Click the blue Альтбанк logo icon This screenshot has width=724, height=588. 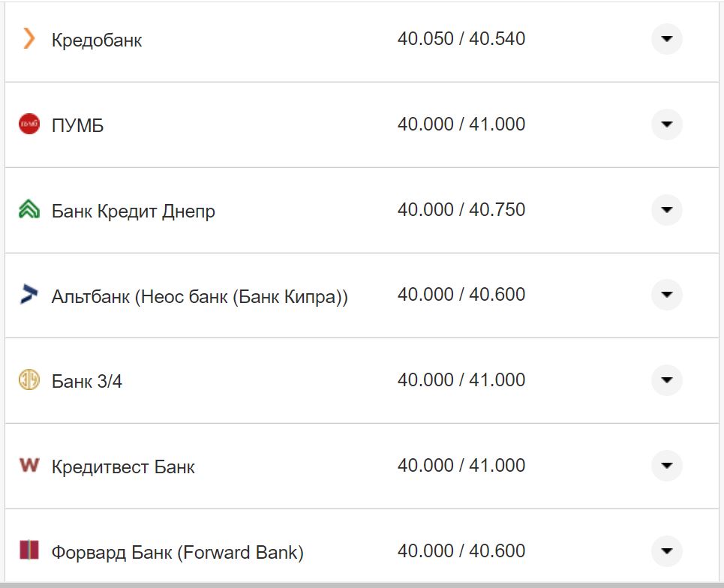coord(29,295)
